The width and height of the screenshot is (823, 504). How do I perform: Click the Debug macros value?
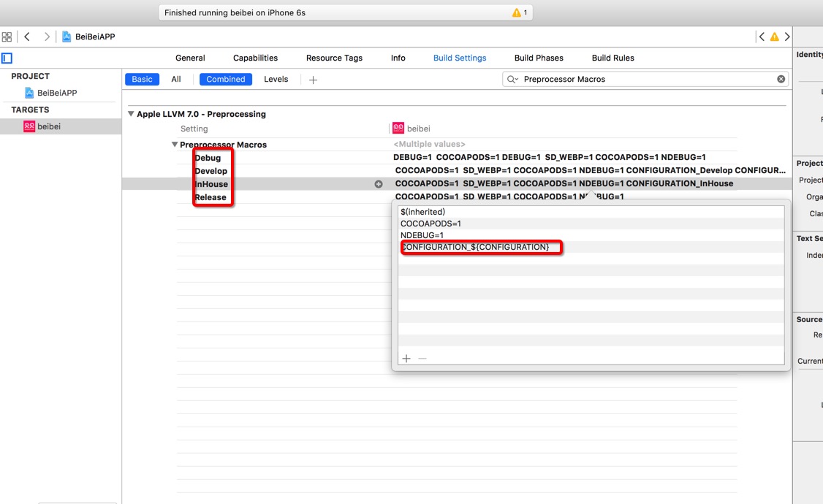click(x=550, y=157)
